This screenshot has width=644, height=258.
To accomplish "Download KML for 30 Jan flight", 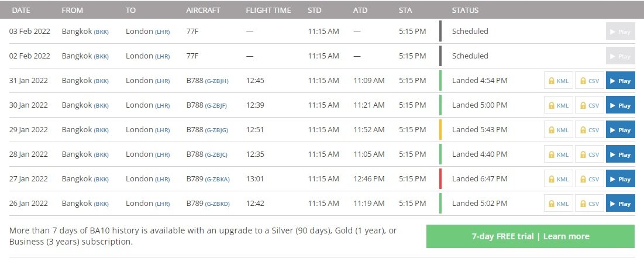I will coord(557,105).
